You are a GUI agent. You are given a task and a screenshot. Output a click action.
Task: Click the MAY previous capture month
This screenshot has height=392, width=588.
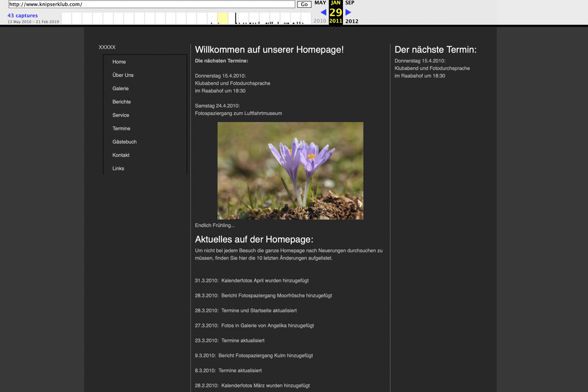[x=320, y=3]
